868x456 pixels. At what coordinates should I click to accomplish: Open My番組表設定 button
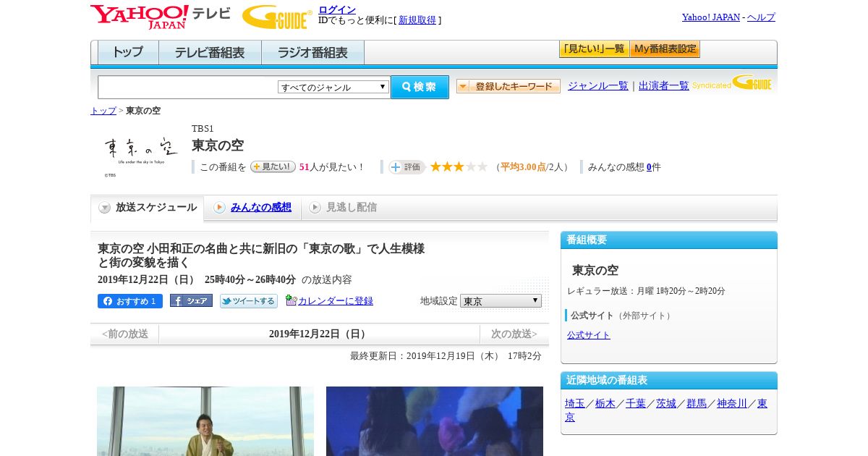(665, 49)
